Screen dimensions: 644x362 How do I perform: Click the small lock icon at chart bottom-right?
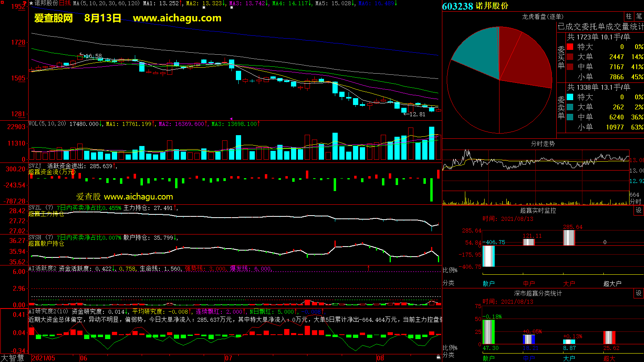[438, 357]
